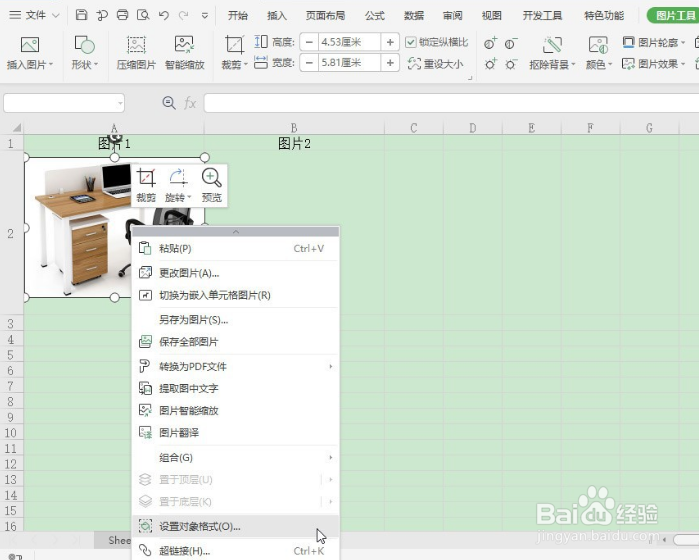
Task: Choose 设置对象格式(O)... menu item
Action: [236, 527]
